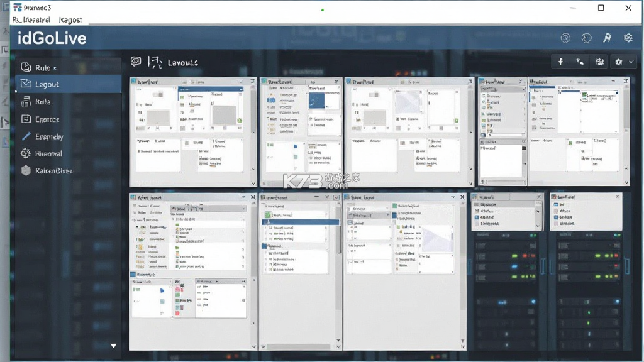
Task: Open the combo box in the first bottom panel
Action: pyautogui.click(x=208, y=209)
